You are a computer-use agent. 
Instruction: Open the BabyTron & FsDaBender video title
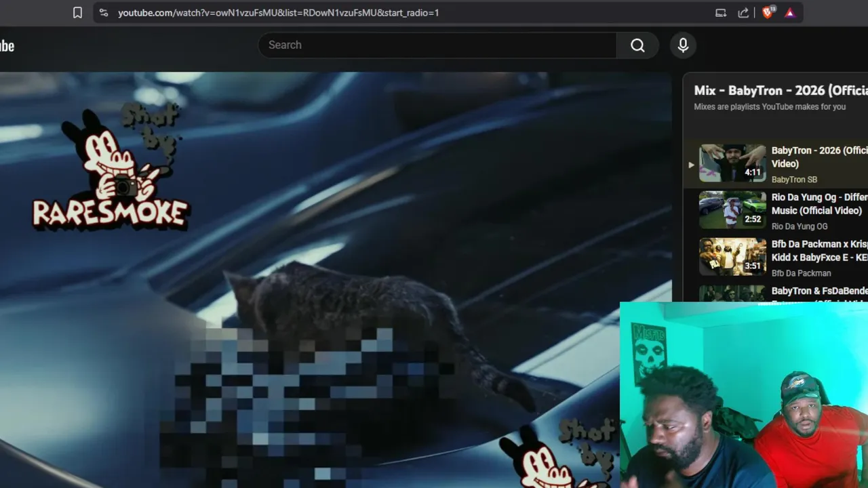(819, 293)
